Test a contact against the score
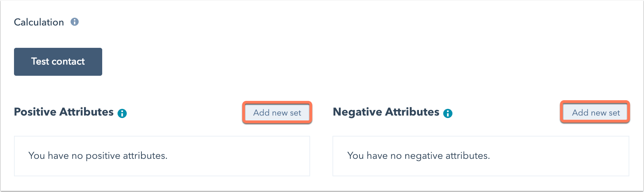The image size is (644, 192). coord(58,62)
